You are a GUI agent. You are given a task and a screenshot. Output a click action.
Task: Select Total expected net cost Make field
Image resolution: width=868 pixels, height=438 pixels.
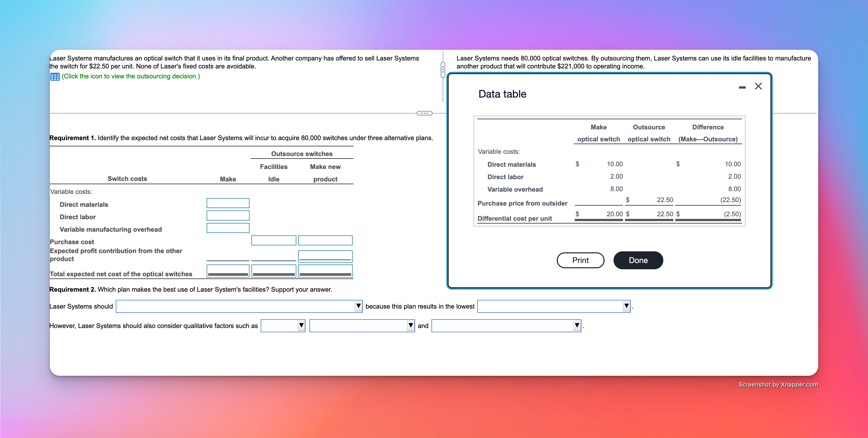(228, 271)
